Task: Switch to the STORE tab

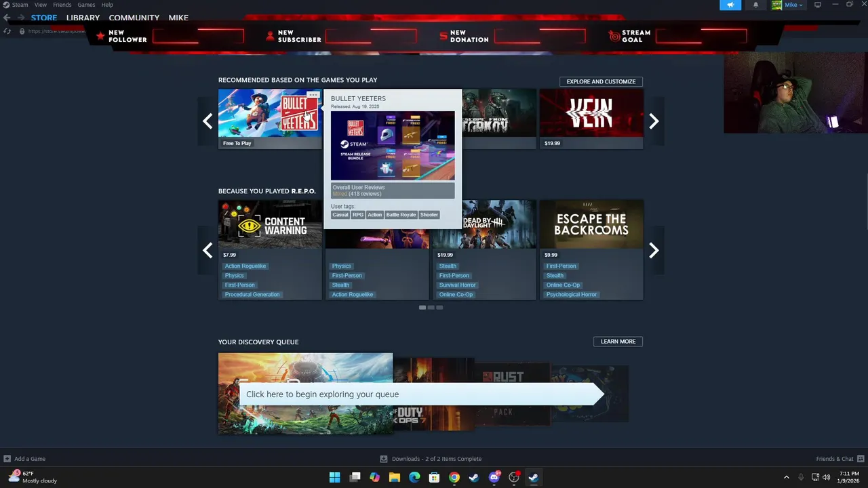Action: (44, 18)
